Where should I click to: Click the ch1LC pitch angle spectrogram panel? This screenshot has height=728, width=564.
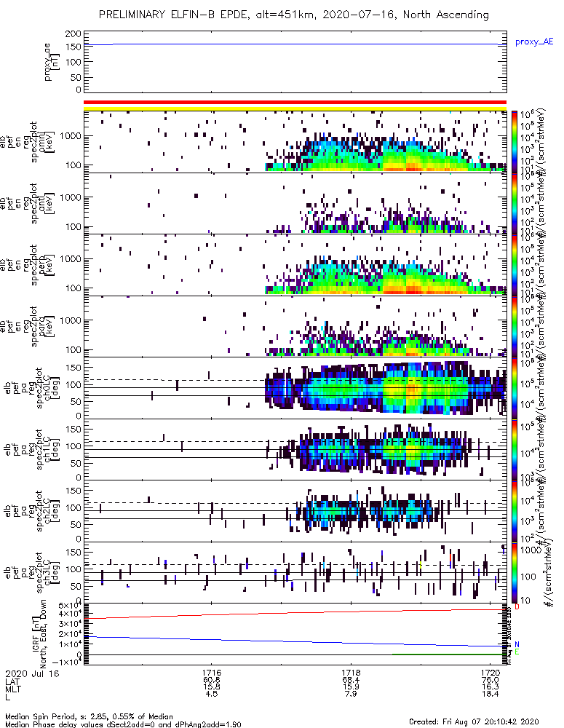(295, 449)
